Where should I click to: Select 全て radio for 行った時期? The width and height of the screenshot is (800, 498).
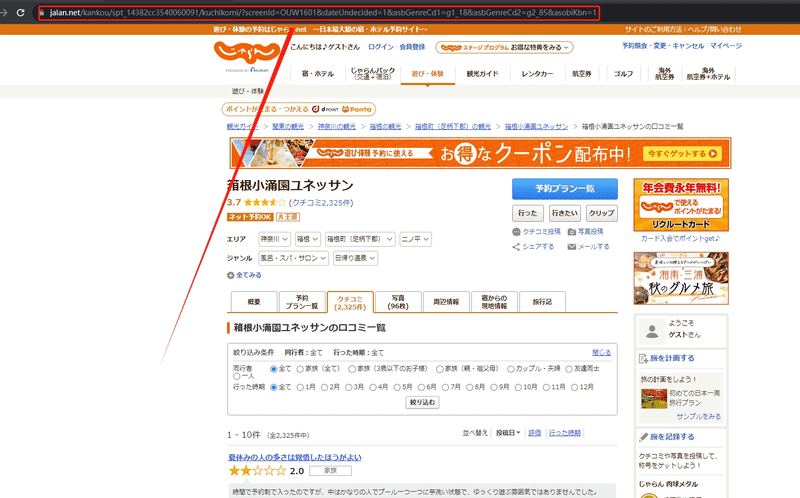(x=273, y=388)
